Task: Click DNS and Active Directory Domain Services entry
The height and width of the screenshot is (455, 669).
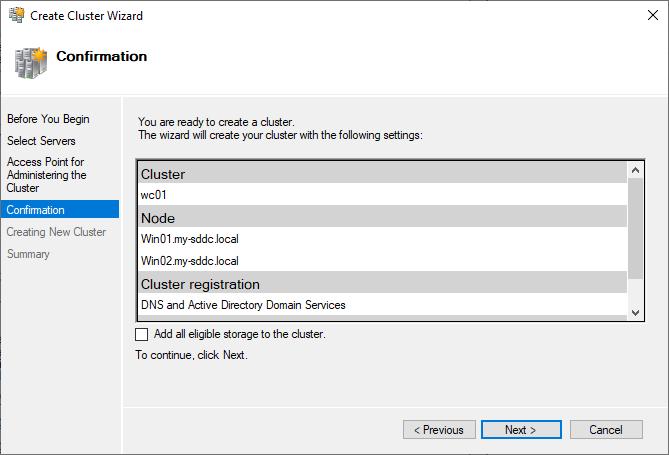Action: (x=243, y=305)
